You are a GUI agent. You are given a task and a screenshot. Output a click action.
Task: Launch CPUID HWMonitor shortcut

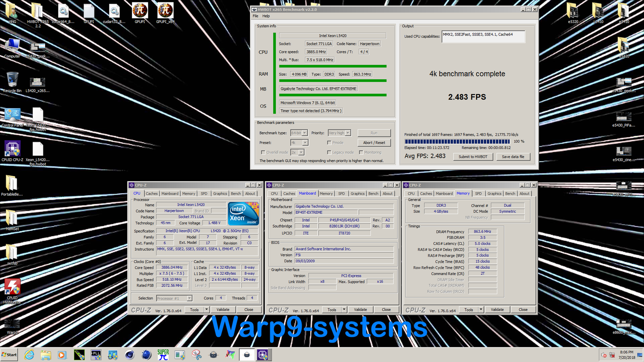(12, 291)
